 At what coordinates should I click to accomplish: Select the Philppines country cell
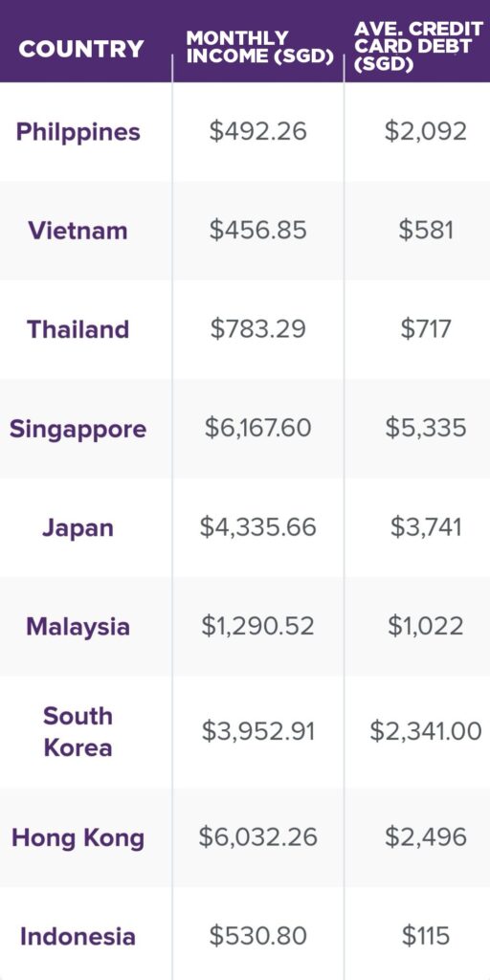pyautogui.click(x=78, y=132)
